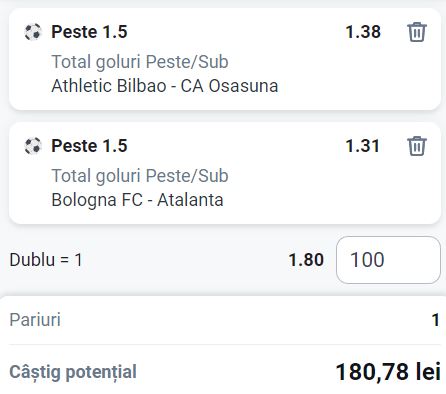Select the 1.31 odds value
The height and width of the screenshot is (394, 446).
tap(363, 146)
